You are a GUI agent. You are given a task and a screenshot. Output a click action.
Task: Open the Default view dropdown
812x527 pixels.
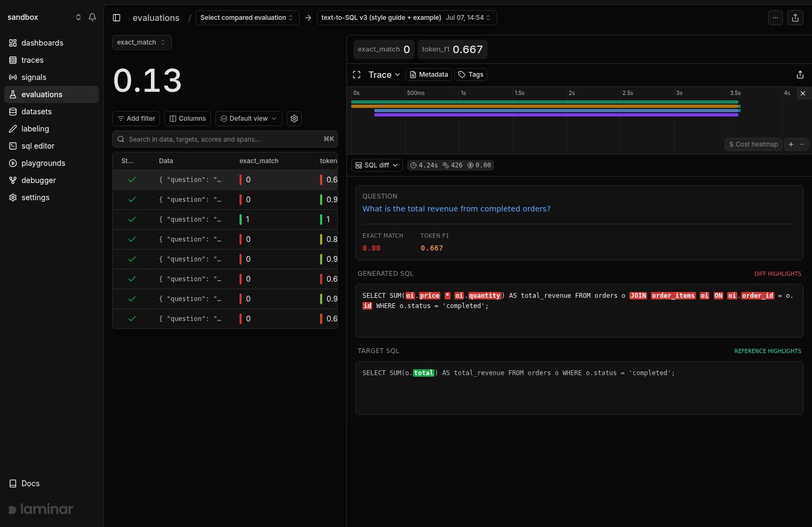pyautogui.click(x=249, y=119)
